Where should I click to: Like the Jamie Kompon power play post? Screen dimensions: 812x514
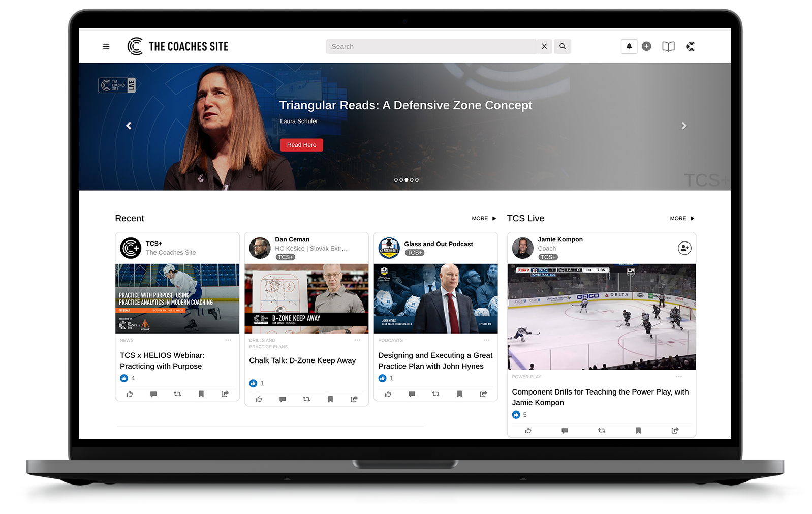[x=528, y=431]
